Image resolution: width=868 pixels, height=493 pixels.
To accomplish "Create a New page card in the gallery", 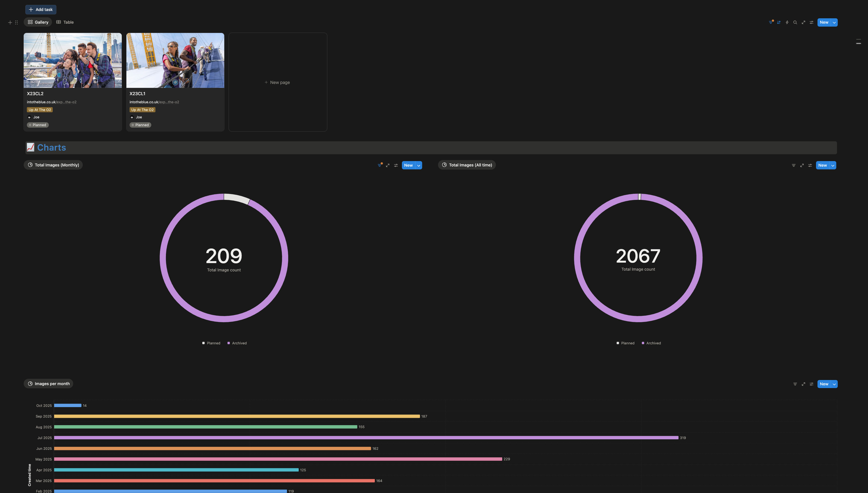I will 278,82.
